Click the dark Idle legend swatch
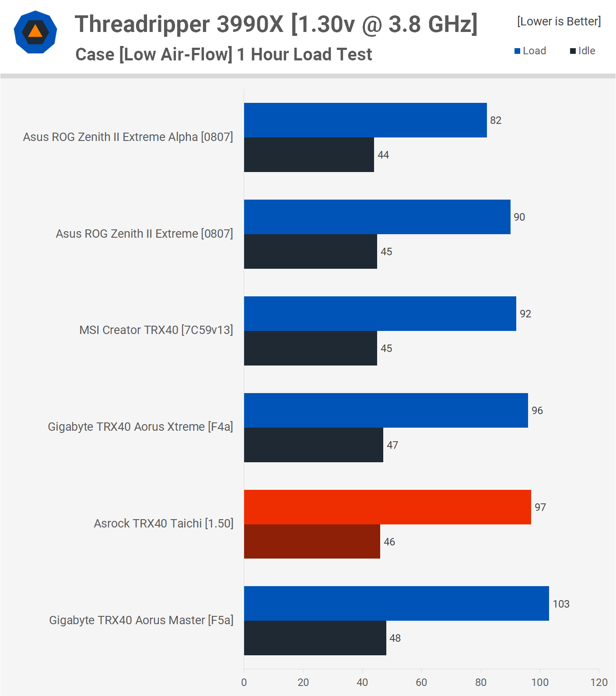 click(573, 51)
